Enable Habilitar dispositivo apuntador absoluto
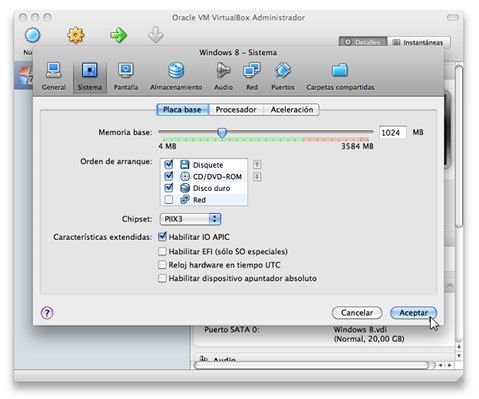This screenshot has width=479, height=399. click(x=162, y=278)
